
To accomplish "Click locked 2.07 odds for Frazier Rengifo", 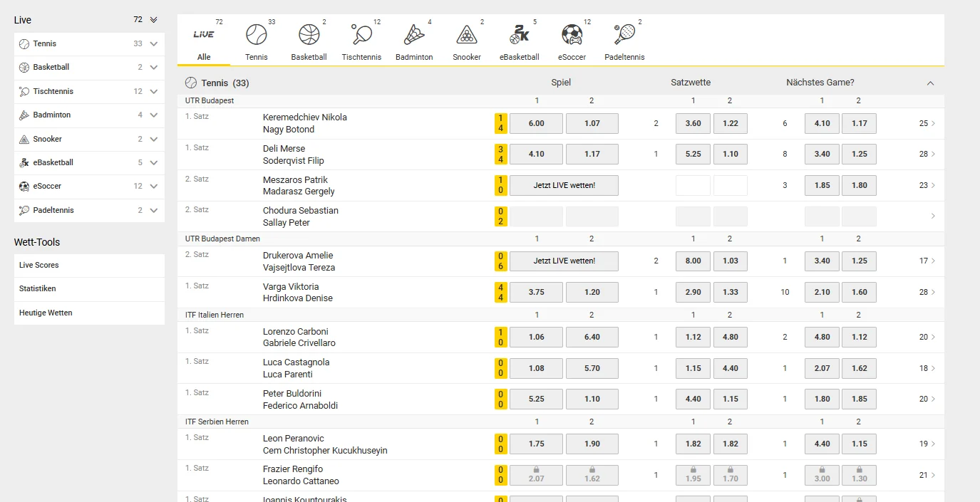I will tap(536, 475).
